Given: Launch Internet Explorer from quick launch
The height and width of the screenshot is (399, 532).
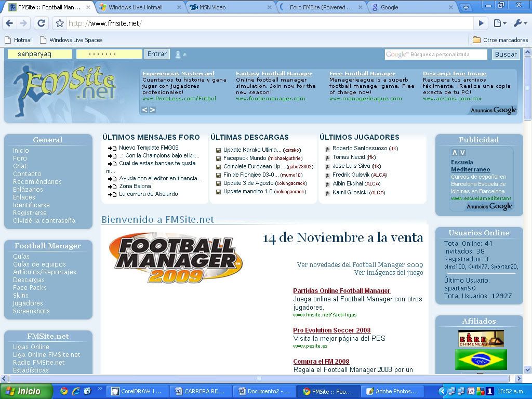Looking at the screenshot, I should point(76,391).
